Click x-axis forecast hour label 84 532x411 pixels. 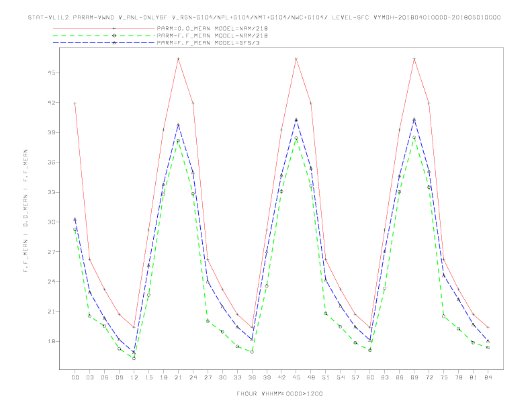pos(488,377)
